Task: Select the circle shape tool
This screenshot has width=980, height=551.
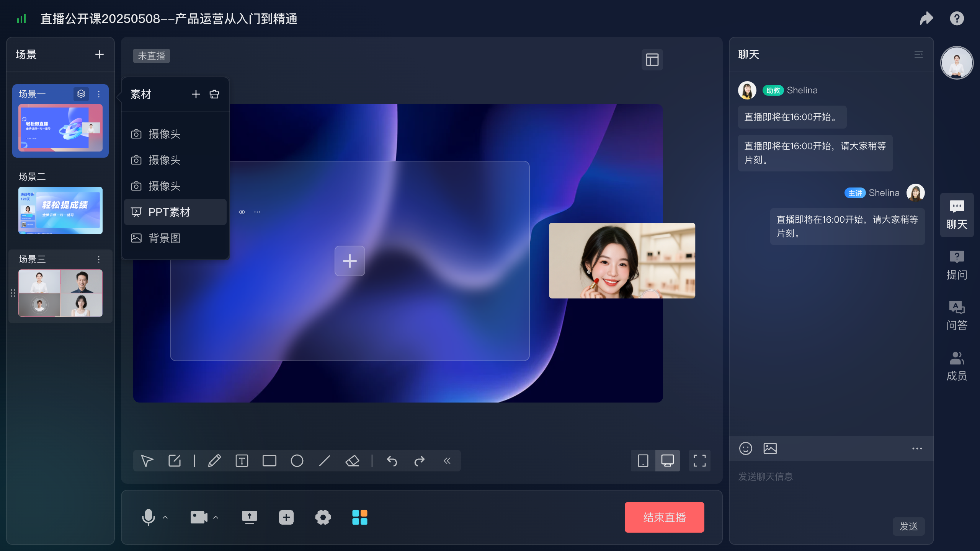Action: point(297,461)
